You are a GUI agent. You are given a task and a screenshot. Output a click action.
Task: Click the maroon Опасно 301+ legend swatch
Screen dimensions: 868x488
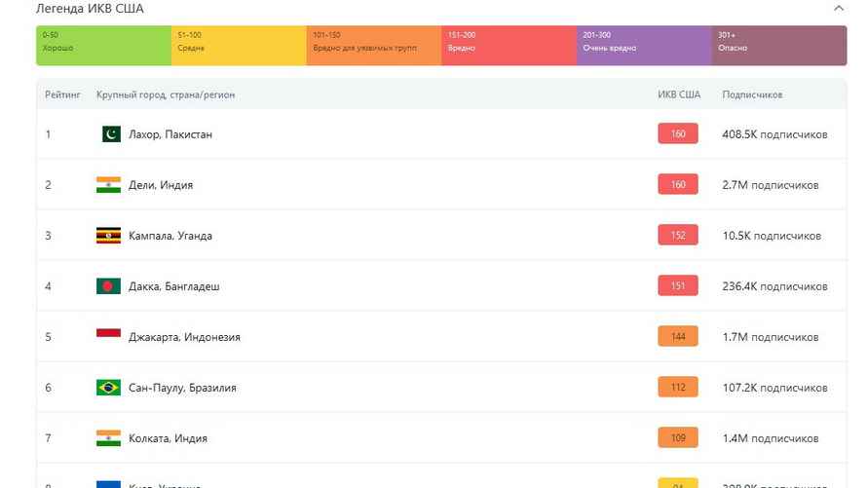pyautogui.click(x=778, y=46)
